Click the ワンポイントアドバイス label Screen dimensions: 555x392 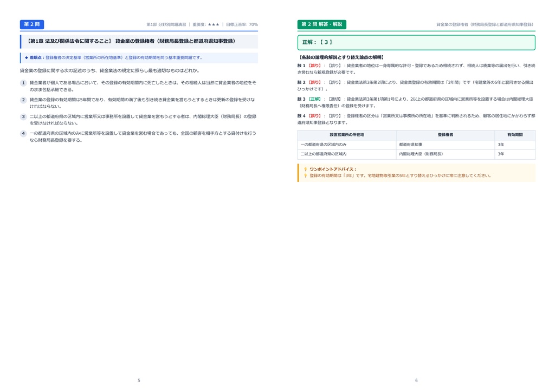(333, 169)
